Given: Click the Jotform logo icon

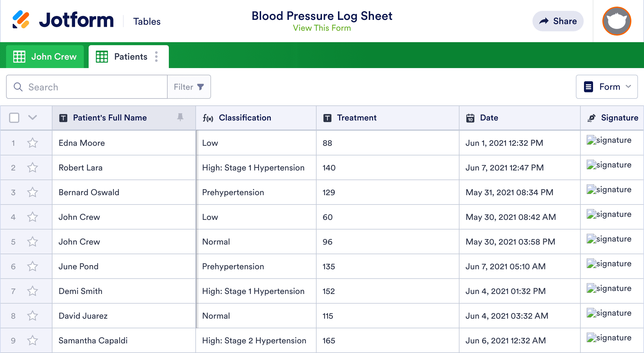Looking at the screenshot, I should 21,20.
